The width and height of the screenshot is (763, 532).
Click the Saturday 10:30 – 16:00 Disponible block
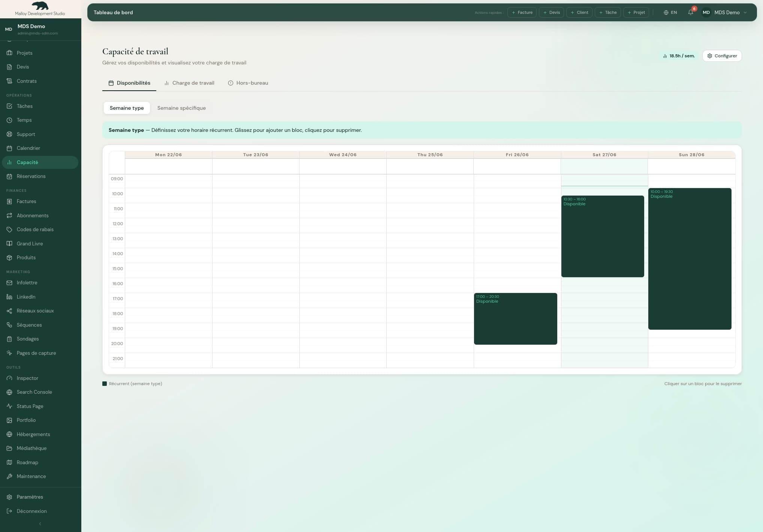[603, 236]
